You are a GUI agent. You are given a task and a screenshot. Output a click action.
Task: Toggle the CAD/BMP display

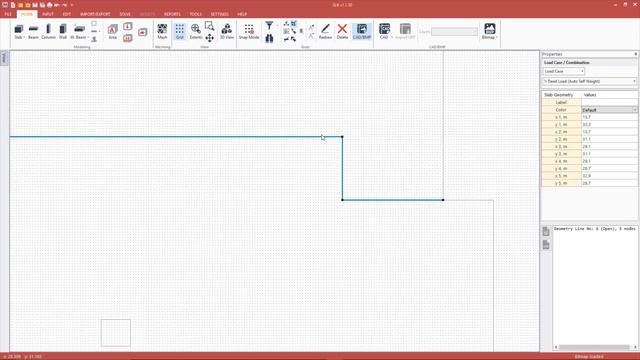click(362, 31)
